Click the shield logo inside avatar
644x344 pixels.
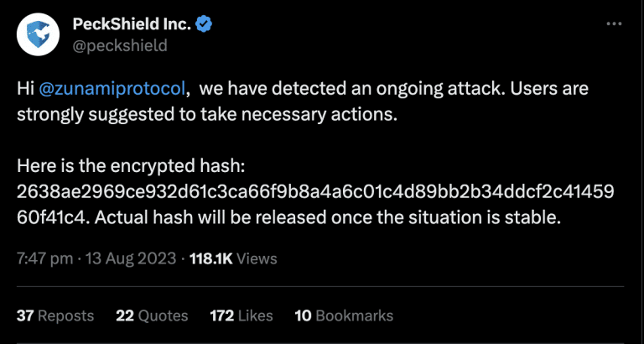39,34
